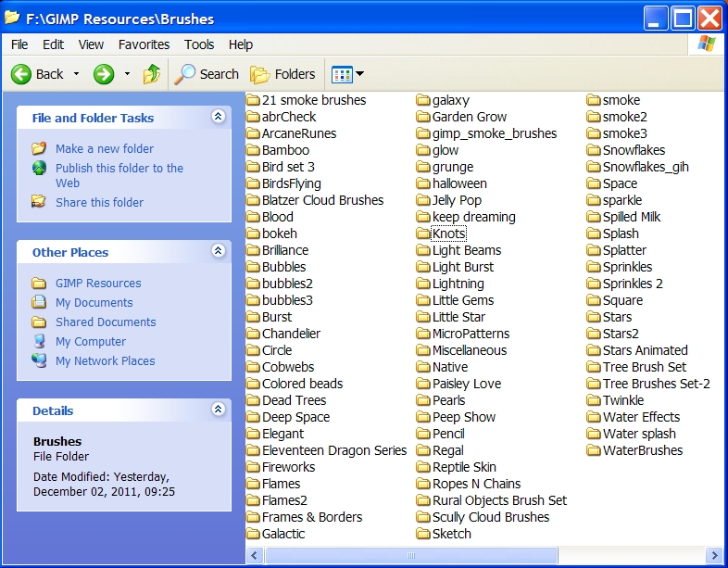
Task: Open the Edit menu
Action: point(53,44)
